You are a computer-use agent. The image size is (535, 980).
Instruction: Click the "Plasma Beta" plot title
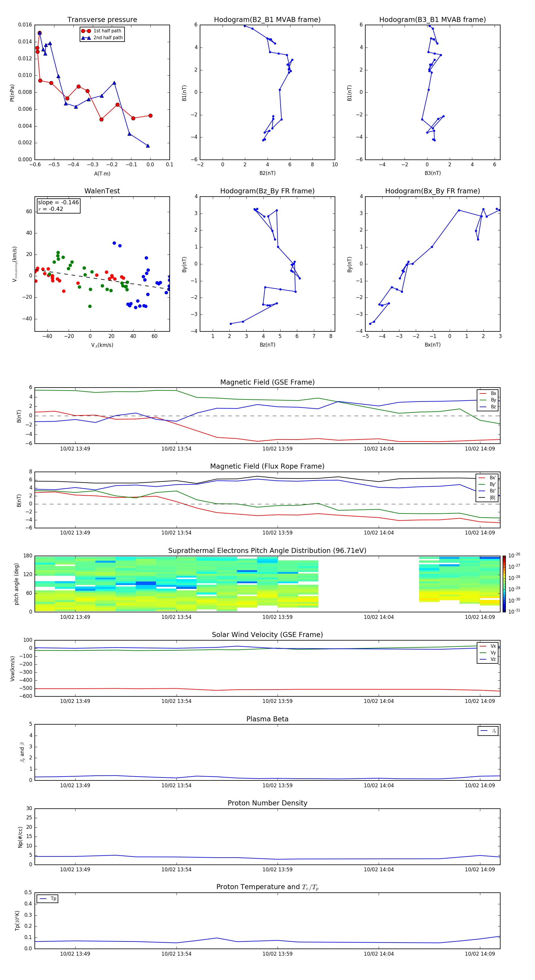pyautogui.click(x=267, y=719)
